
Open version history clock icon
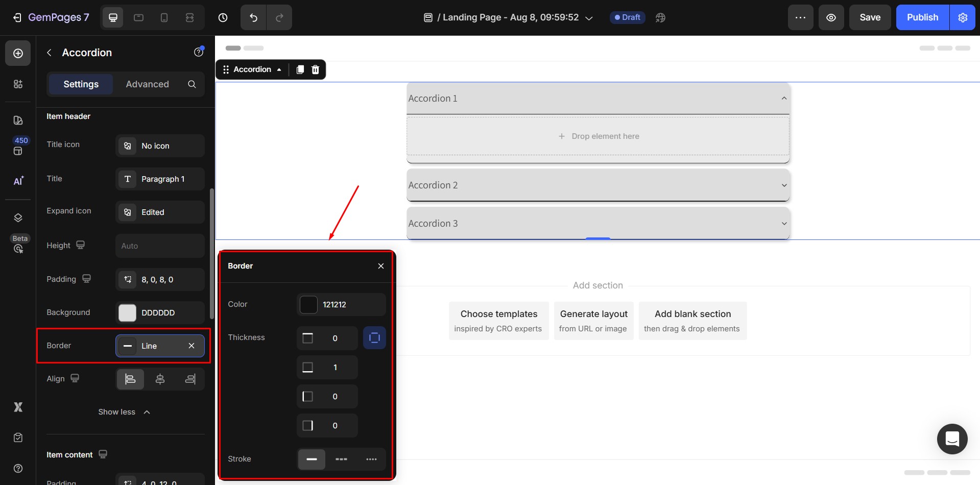tap(223, 17)
